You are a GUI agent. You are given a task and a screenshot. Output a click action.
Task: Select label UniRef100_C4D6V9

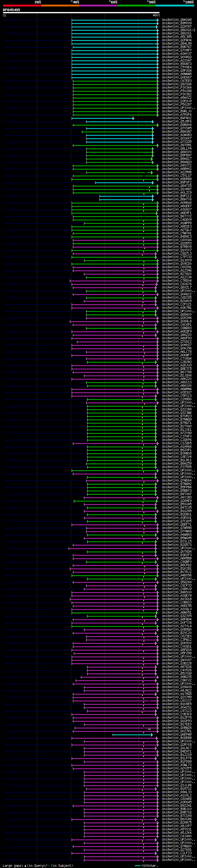177,220
